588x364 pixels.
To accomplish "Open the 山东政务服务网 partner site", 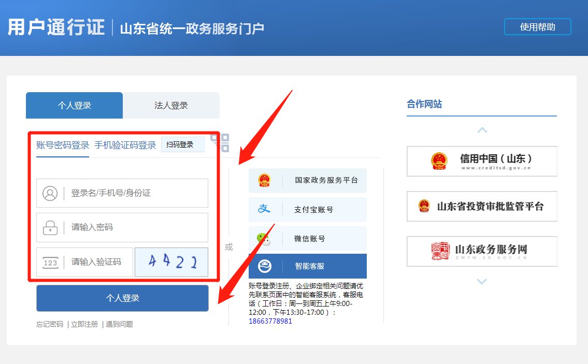I will [x=482, y=251].
